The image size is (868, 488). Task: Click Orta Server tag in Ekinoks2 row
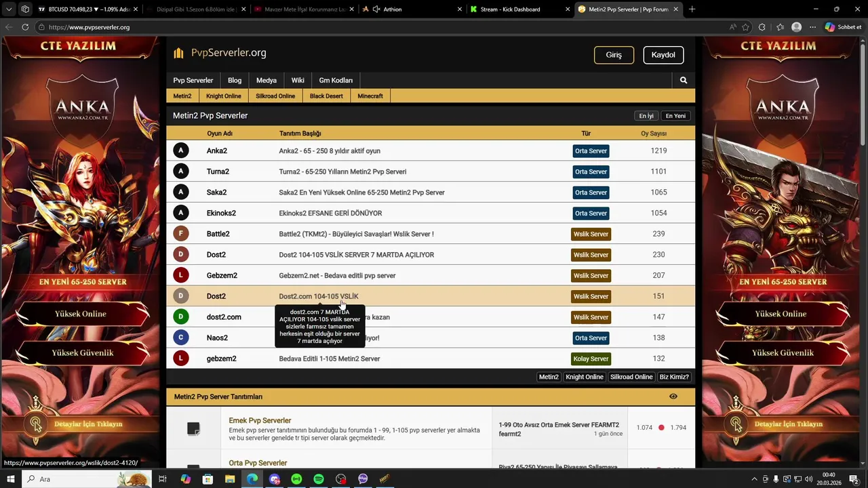591,213
